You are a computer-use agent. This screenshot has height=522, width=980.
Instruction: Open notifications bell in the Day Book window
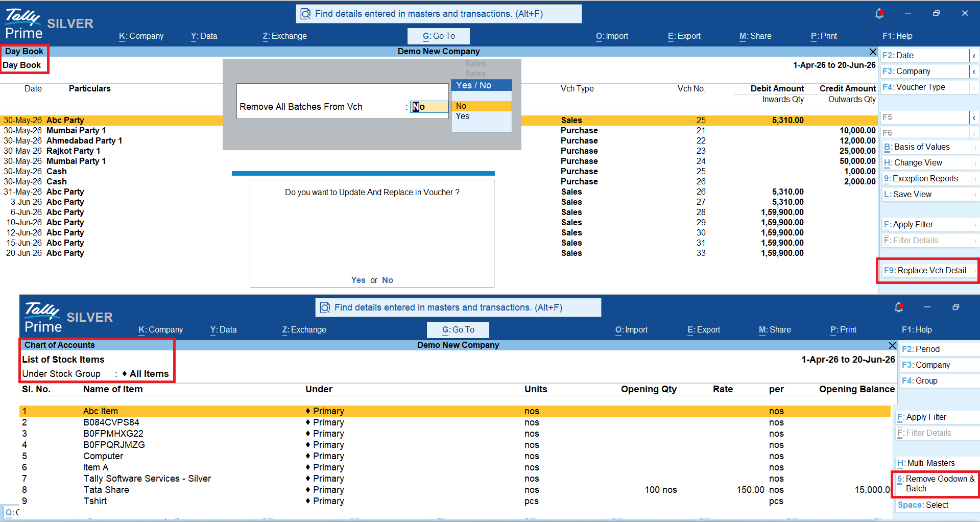879,13
